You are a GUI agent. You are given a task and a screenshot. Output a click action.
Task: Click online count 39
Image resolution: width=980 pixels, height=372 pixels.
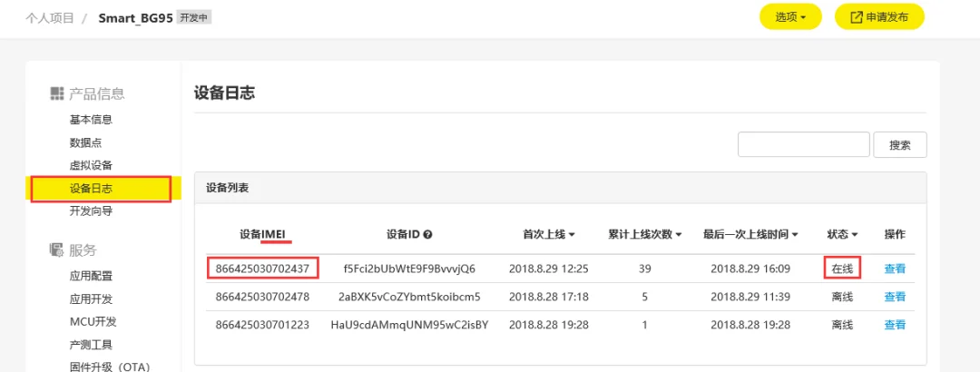click(x=645, y=269)
